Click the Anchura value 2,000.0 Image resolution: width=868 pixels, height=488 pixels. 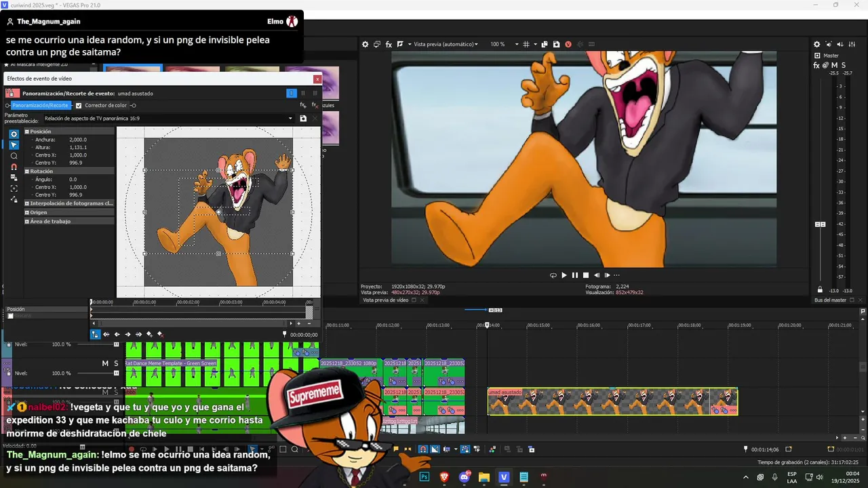coord(78,140)
